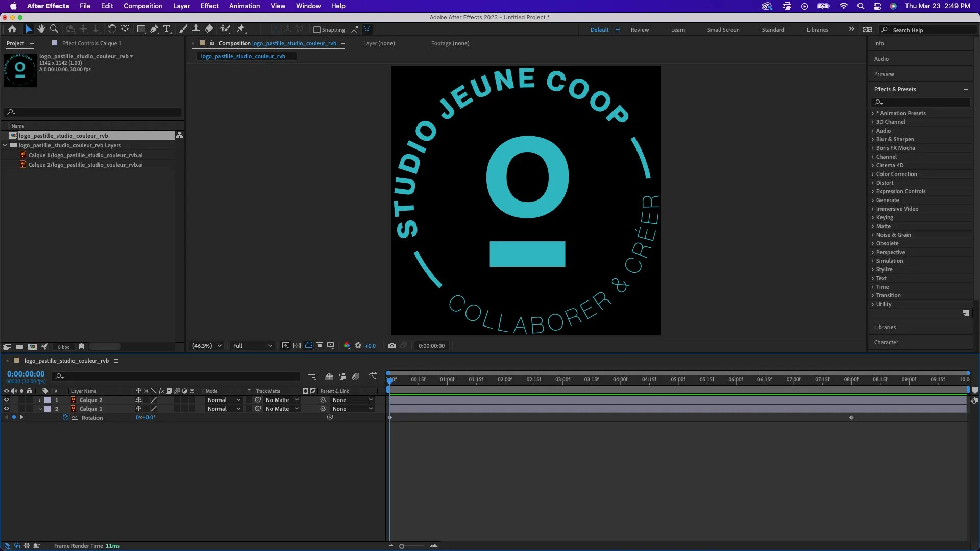The width and height of the screenshot is (980, 551).
Task: Switch to Effect Controls Calque 1 tab
Action: pyautogui.click(x=92, y=43)
